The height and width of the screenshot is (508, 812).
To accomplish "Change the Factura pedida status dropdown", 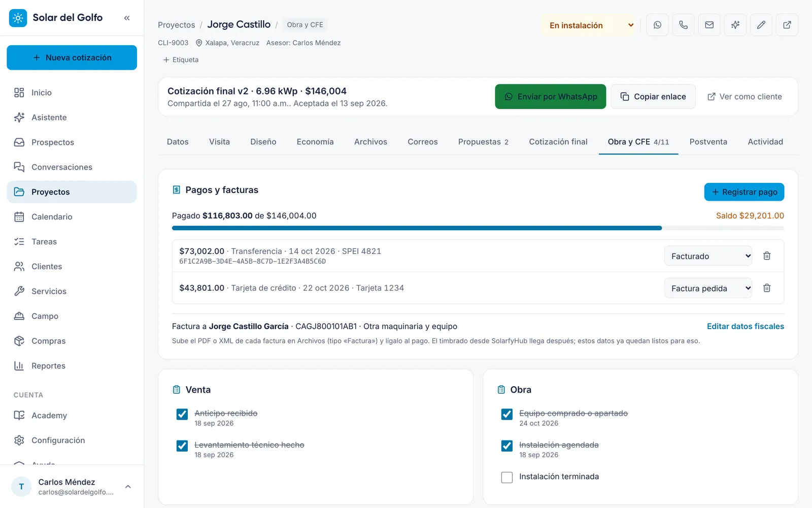I will pyautogui.click(x=708, y=288).
